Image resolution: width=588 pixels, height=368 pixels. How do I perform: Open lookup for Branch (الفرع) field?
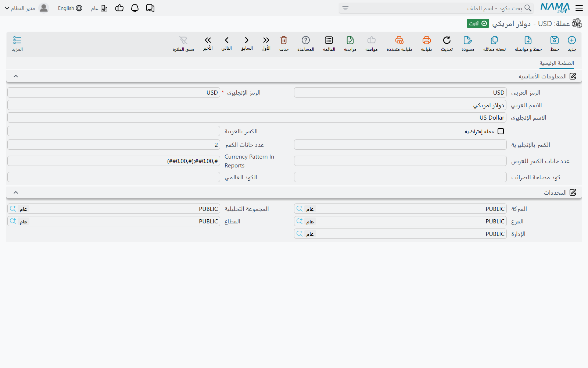(300, 221)
